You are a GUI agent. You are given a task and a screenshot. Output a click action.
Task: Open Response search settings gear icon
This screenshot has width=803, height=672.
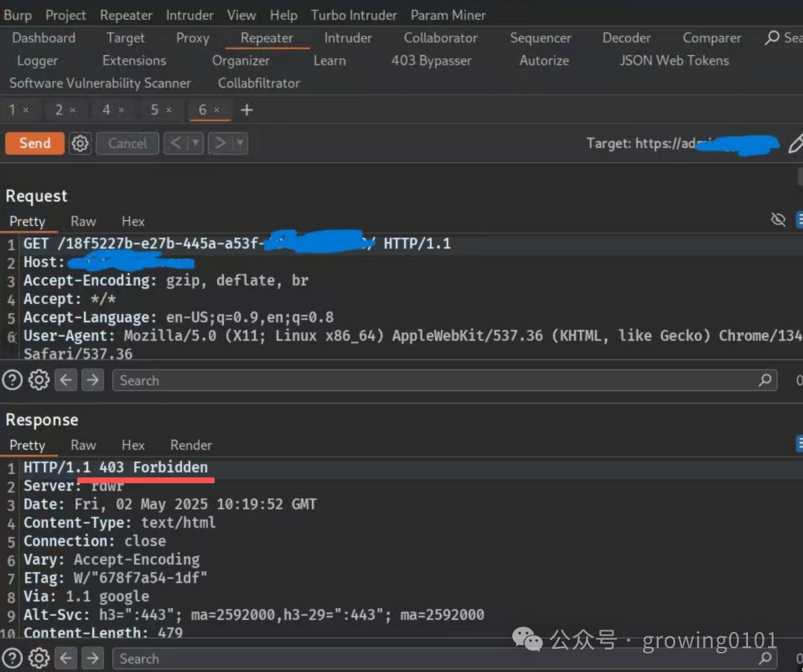39,659
